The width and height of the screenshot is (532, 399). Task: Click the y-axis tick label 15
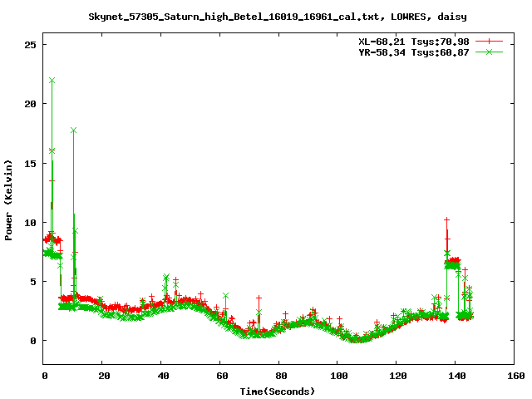pyautogui.click(x=31, y=163)
